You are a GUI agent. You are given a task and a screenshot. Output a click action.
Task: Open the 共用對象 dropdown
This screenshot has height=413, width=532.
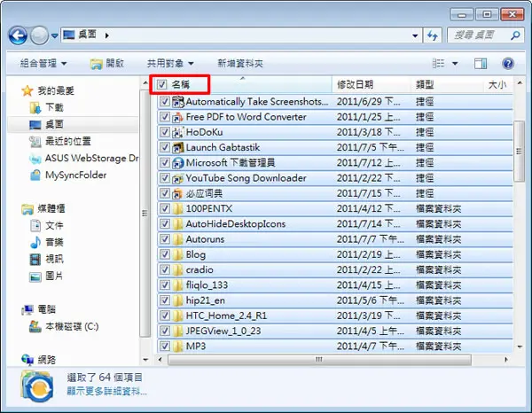pos(170,64)
